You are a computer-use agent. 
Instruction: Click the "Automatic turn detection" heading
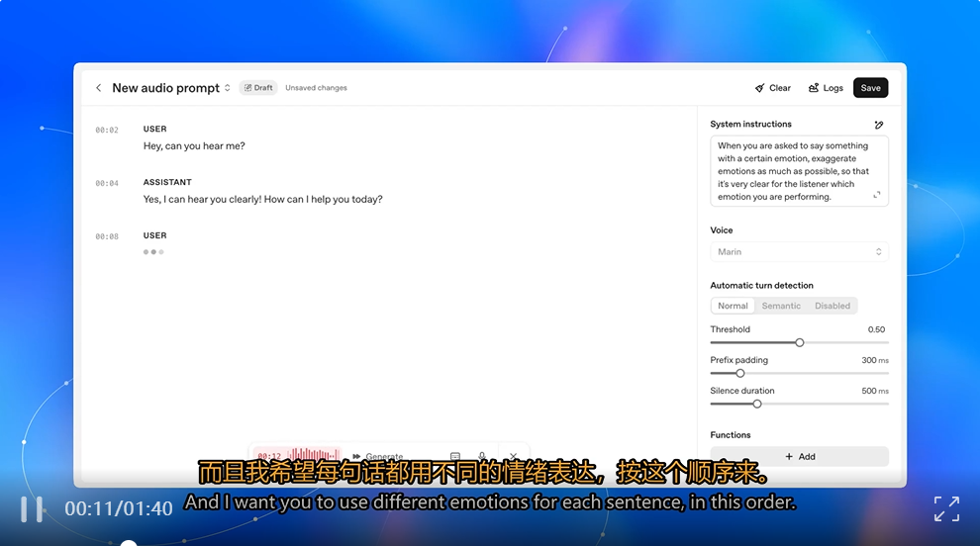click(x=761, y=285)
